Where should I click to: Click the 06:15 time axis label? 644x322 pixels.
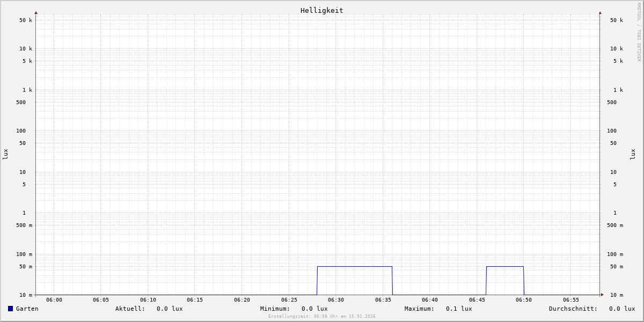(x=195, y=300)
